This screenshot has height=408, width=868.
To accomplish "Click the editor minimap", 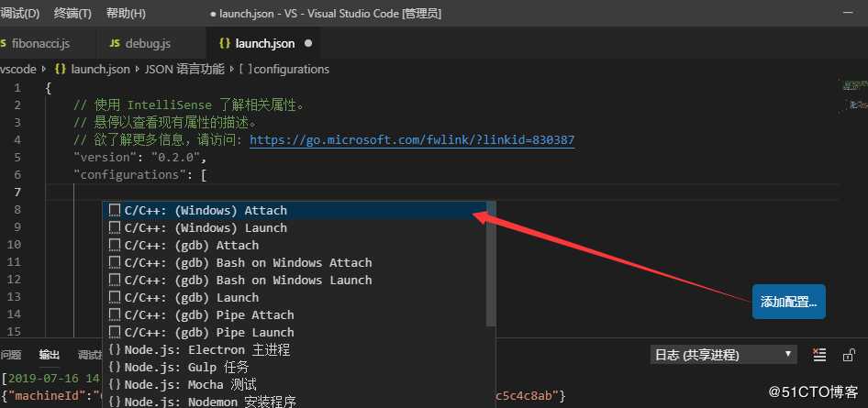I will [x=852, y=95].
